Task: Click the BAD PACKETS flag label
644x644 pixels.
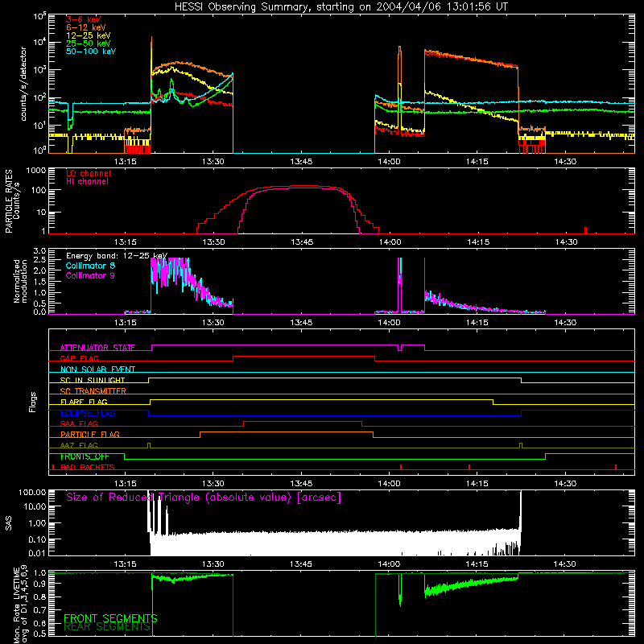Action: point(88,467)
